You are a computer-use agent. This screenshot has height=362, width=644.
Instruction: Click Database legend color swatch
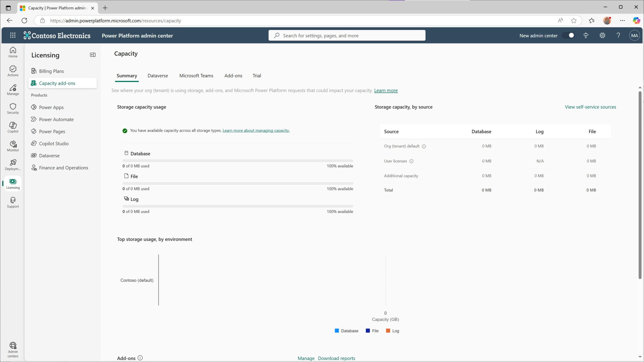coord(337,331)
